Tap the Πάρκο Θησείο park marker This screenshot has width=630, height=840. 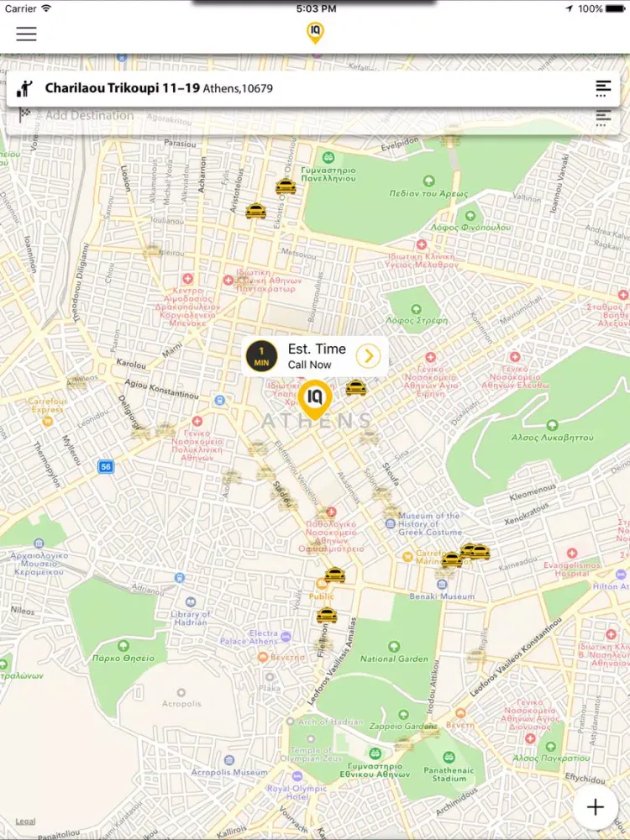123,645
